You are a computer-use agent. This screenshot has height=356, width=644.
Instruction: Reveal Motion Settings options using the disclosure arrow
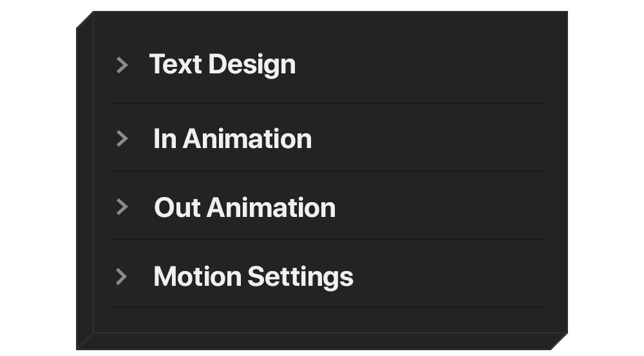122,276
